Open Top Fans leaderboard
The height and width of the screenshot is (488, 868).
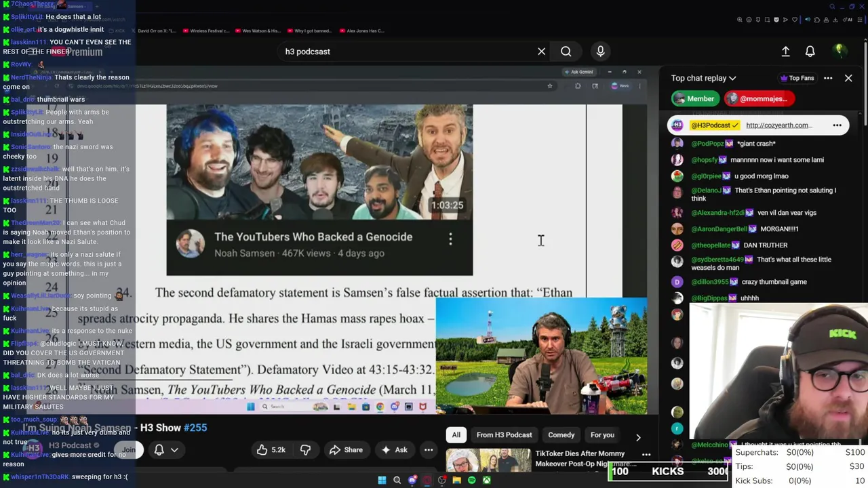tap(797, 78)
